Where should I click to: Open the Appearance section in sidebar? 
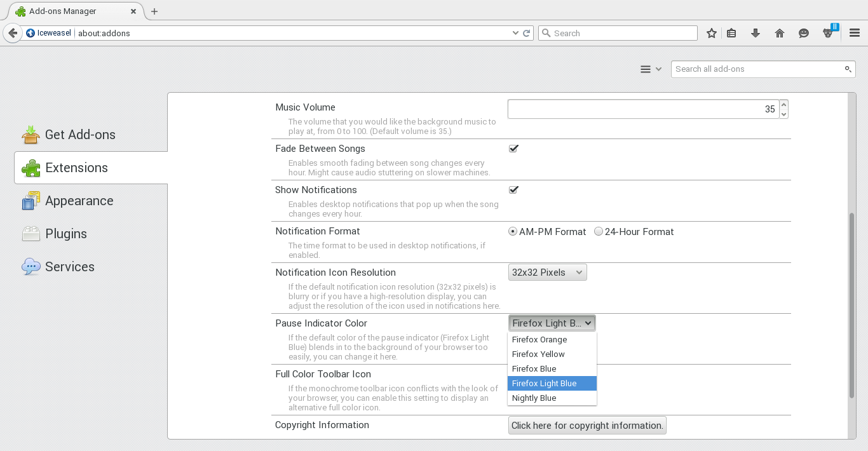pos(79,201)
